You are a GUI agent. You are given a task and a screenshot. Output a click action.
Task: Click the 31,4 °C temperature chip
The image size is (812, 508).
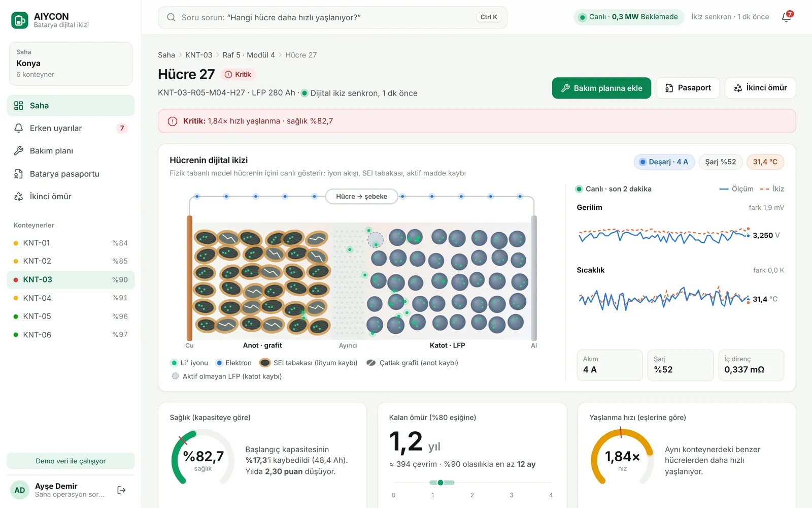[765, 162]
